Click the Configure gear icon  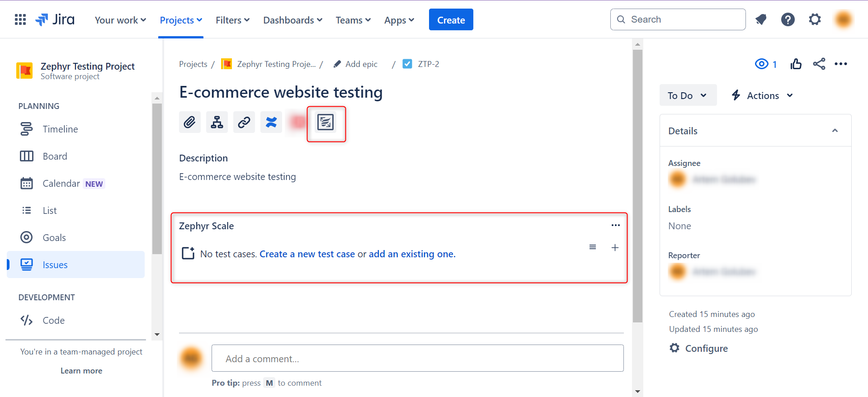[x=675, y=348]
